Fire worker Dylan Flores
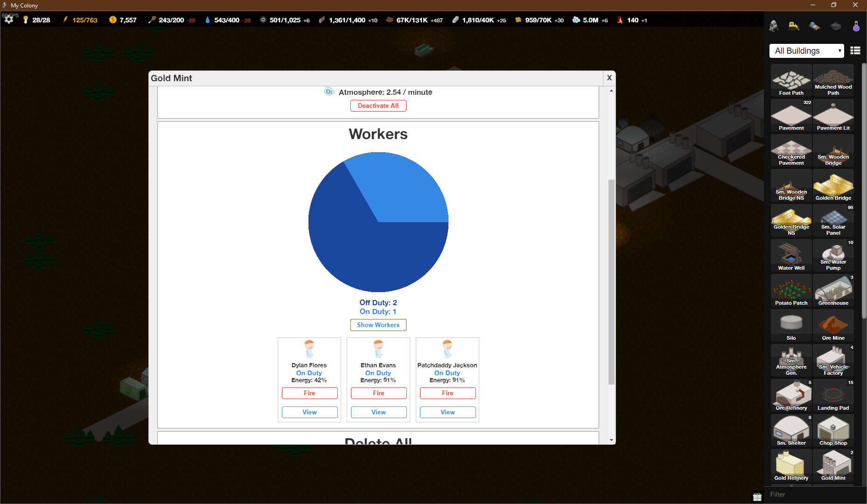Viewport: 867px width, 504px height. click(x=310, y=393)
